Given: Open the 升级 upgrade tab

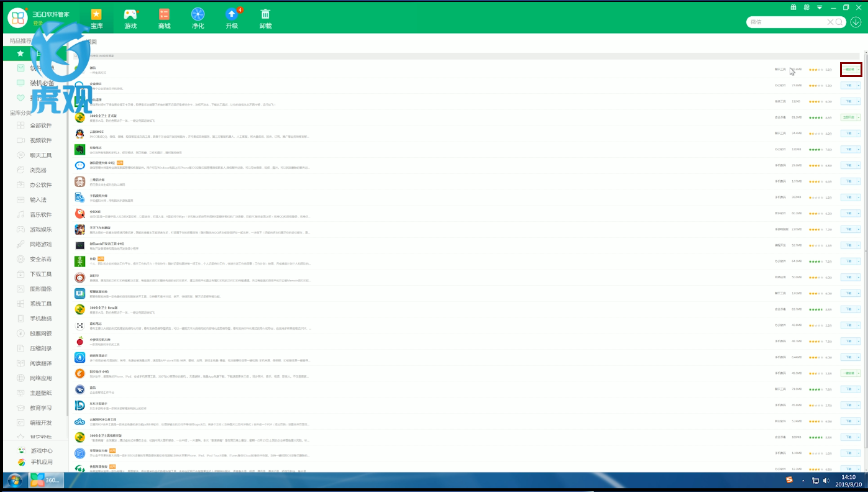Looking at the screenshot, I should [232, 19].
